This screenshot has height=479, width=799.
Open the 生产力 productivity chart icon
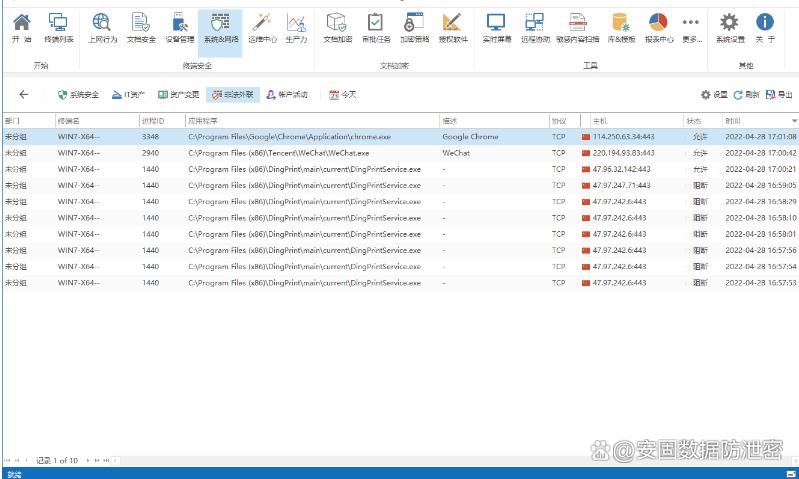click(x=296, y=27)
